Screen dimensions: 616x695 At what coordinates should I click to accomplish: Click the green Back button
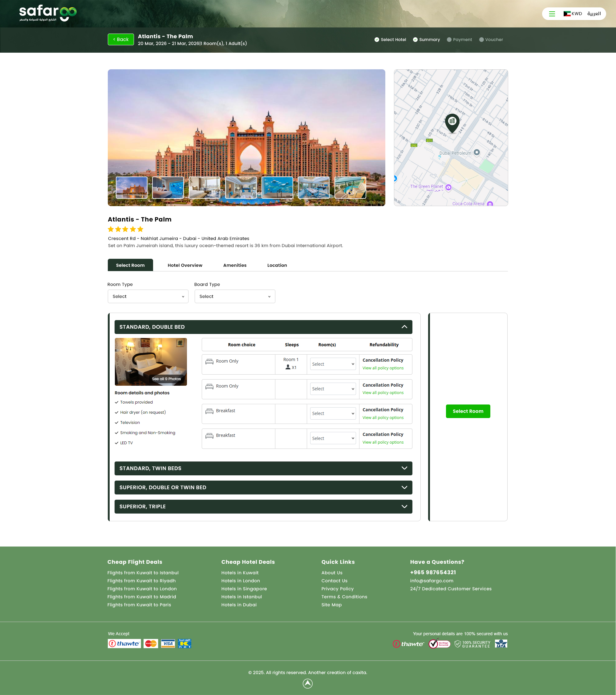[x=121, y=39]
